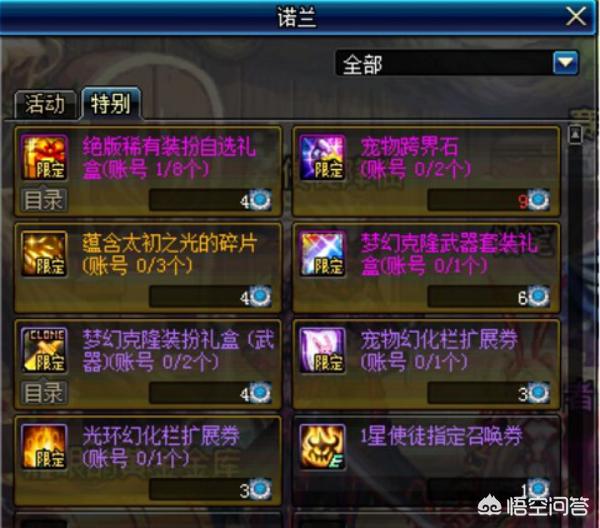Close the 诺兰 shop window
The height and width of the screenshot is (528, 600).
tap(576, 17)
